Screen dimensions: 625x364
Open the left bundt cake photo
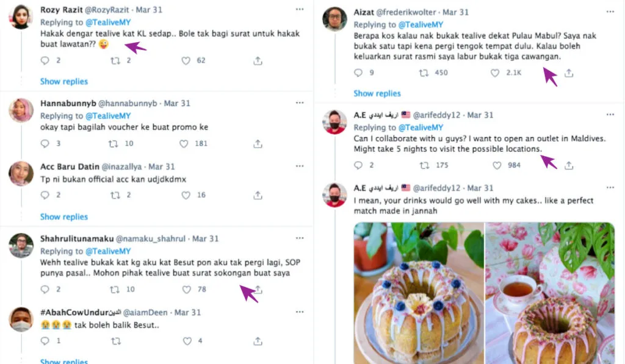(x=419, y=293)
